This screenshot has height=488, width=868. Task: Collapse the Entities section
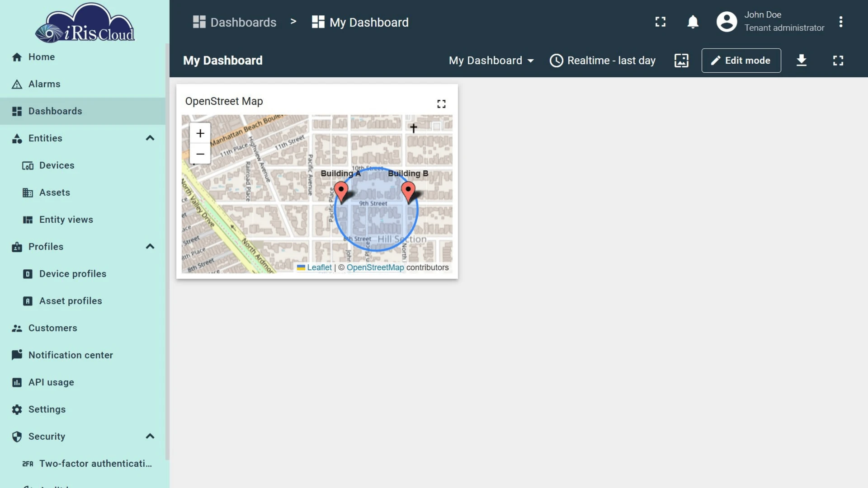(x=150, y=138)
